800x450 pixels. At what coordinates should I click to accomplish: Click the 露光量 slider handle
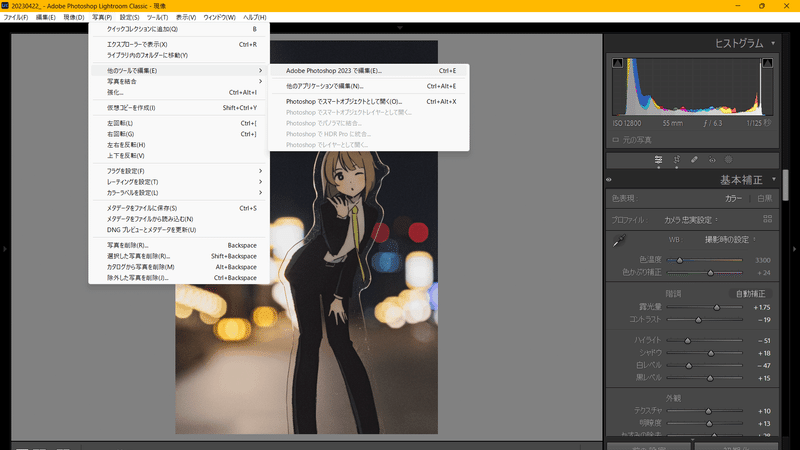click(717, 308)
